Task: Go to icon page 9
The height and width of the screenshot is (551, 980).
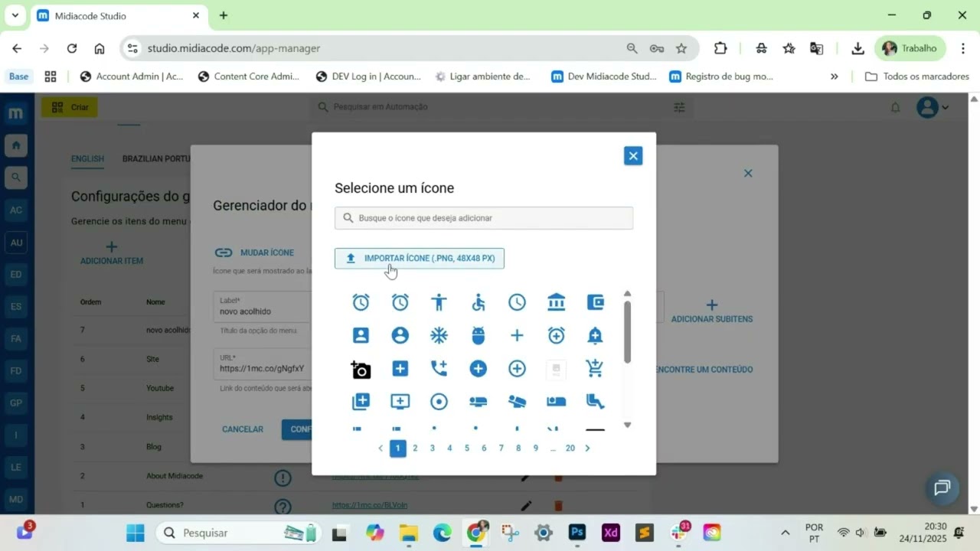Action: coord(535,448)
